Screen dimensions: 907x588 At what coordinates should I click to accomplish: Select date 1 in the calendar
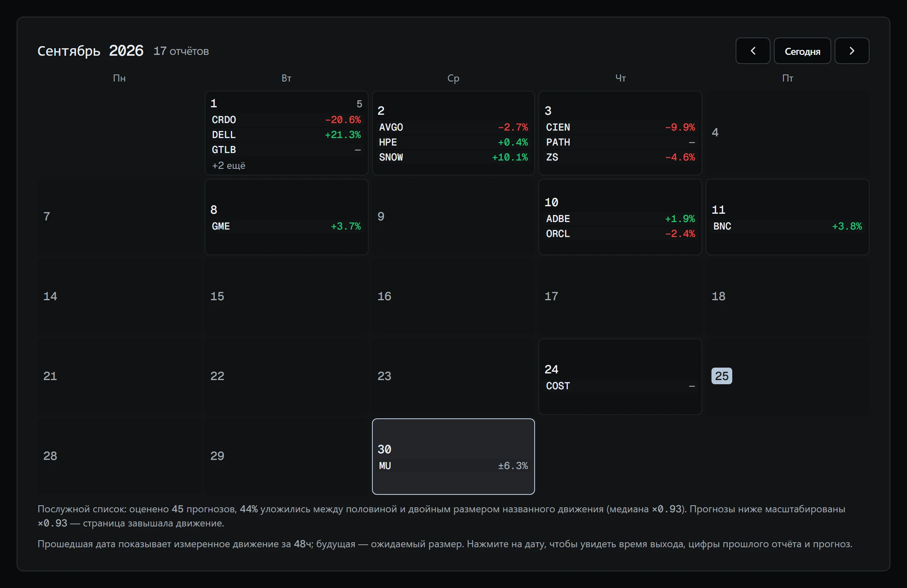coord(214,103)
